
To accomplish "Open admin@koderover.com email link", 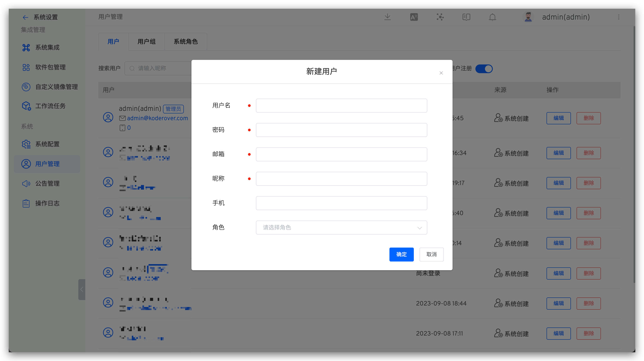I will (x=158, y=118).
